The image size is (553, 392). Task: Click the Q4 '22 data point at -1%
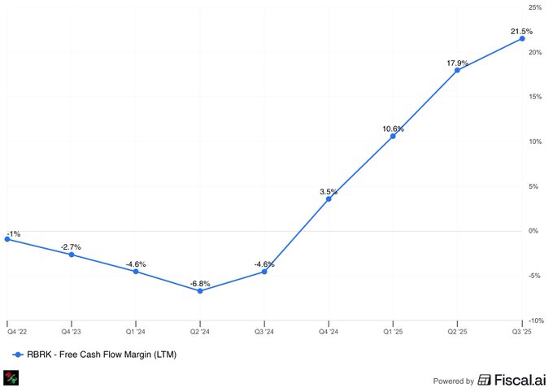click(7, 239)
